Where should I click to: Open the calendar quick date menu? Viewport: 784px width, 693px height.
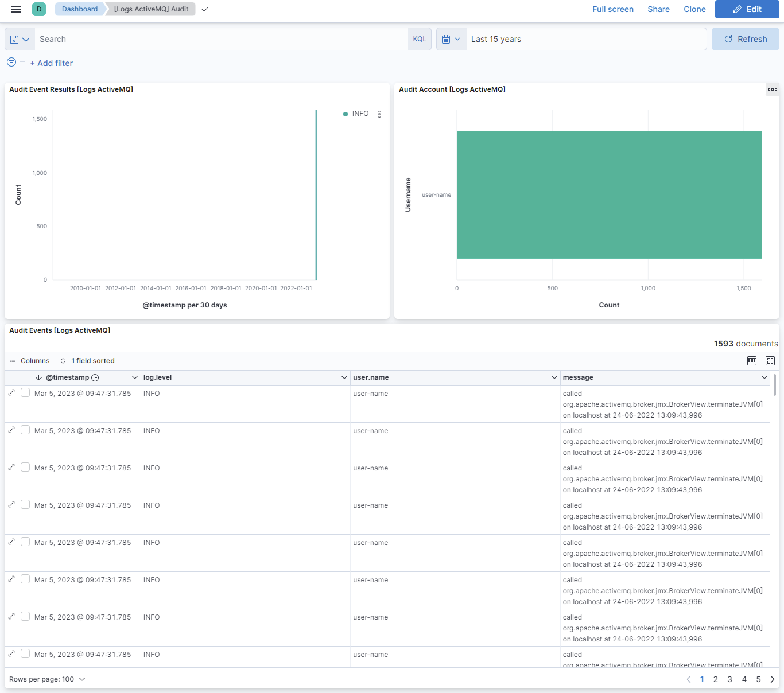(451, 39)
